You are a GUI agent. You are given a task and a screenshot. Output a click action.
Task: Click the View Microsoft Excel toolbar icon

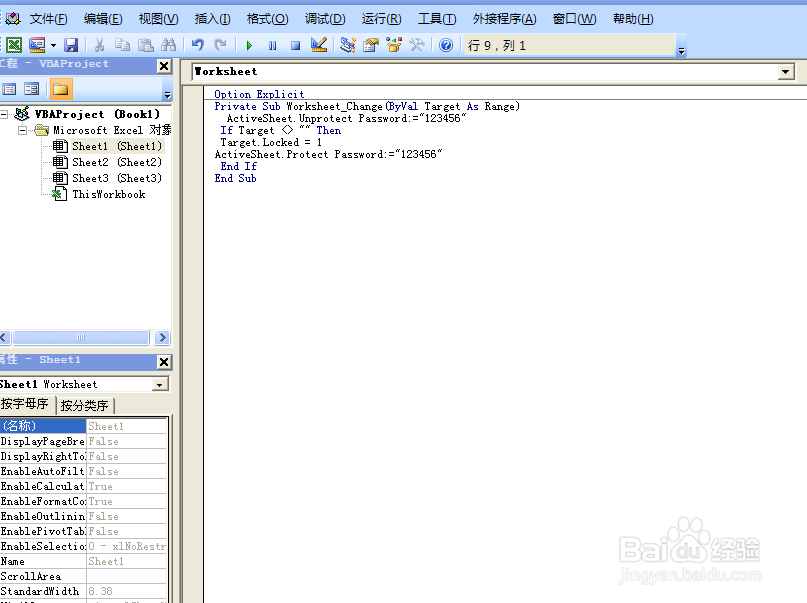(x=14, y=45)
